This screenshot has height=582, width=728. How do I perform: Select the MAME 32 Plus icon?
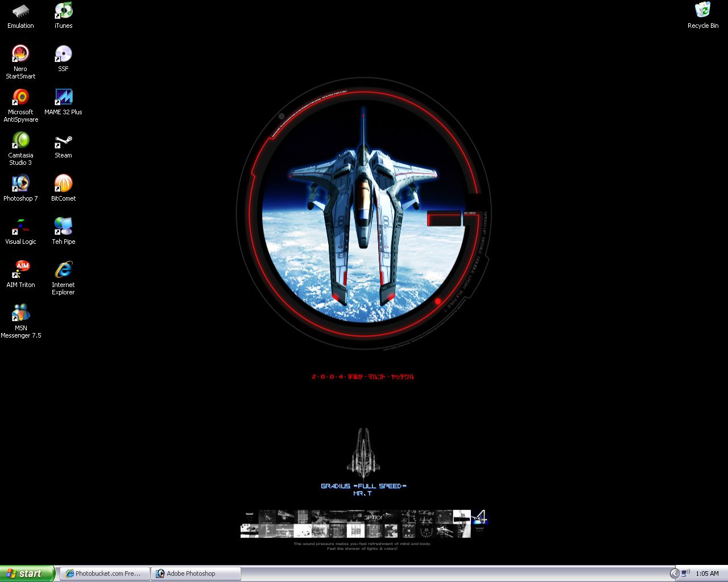[x=63, y=102]
